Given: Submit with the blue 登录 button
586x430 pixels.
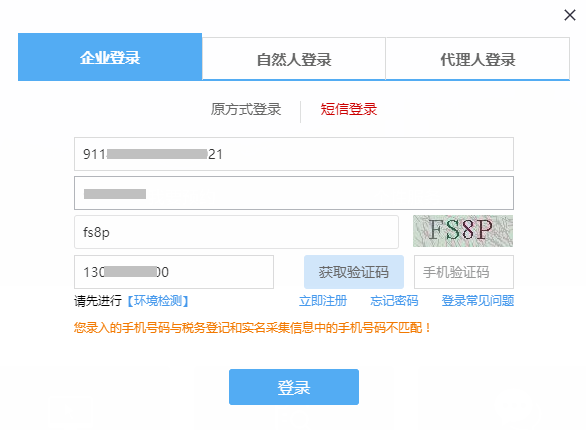Looking at the screenshot, I should [294, 387].
